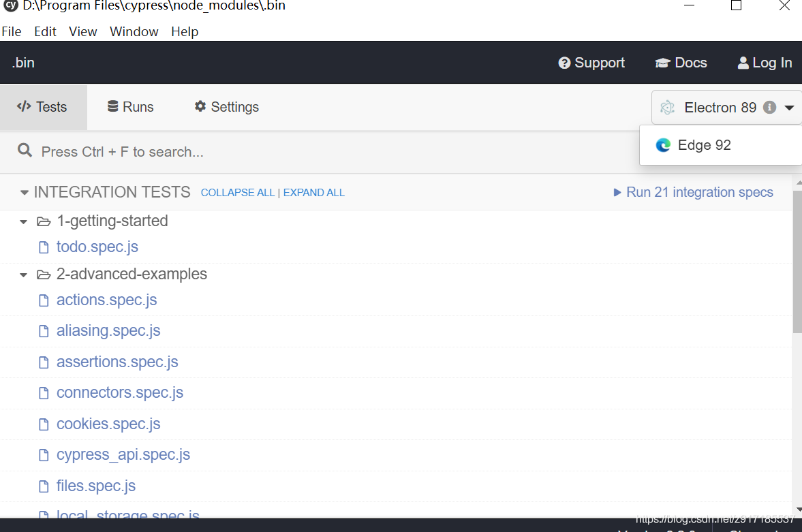Click the Log In button
The width and height of the screenshot is (802, 532).
tap(765, 63)
